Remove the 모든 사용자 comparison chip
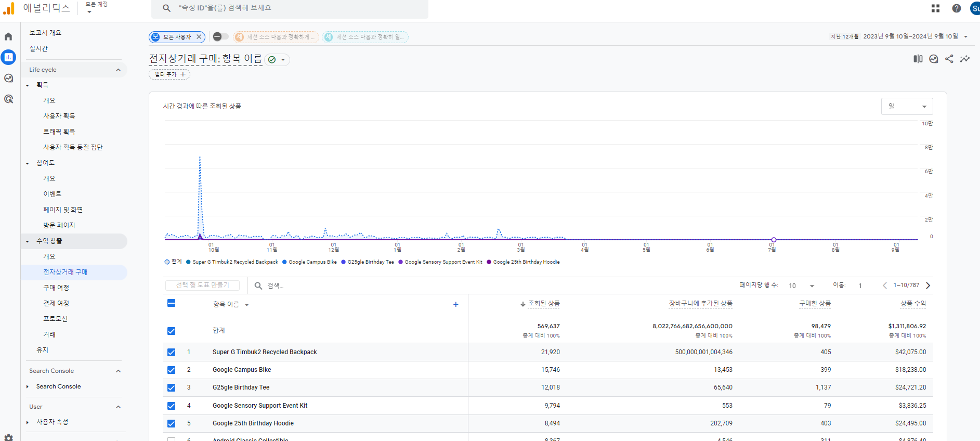The image size is (980, 441). (199, 37)
